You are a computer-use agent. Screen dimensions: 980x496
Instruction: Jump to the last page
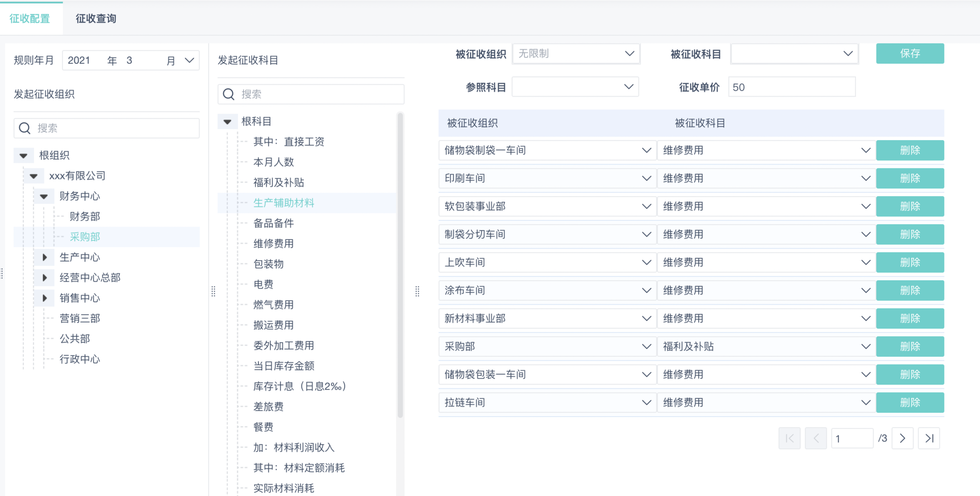pyautogui.click(x=929, y=438)
